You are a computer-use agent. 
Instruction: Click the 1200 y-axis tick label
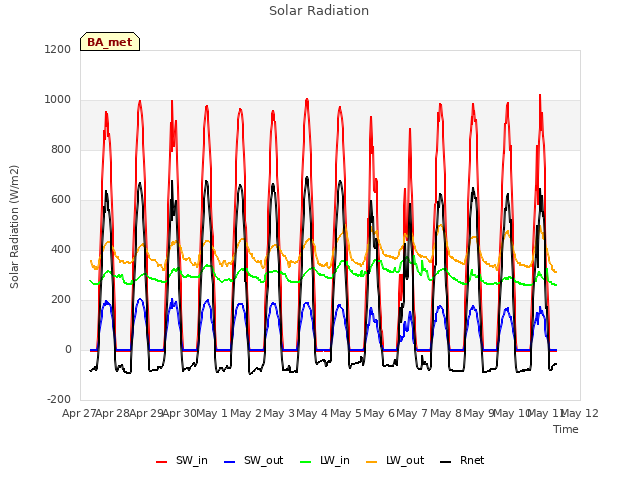click(x=58, y=49)
